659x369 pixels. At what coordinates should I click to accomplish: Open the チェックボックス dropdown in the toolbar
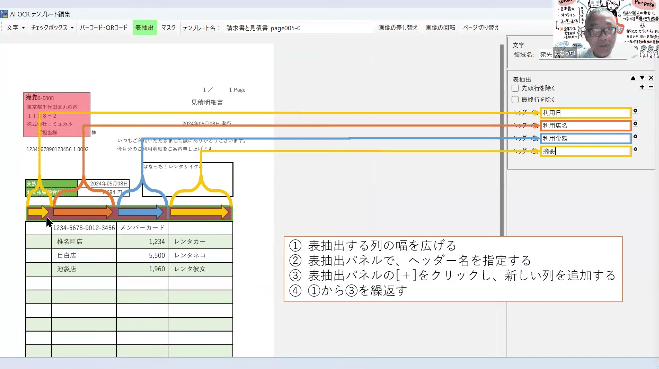click(52, 28)
